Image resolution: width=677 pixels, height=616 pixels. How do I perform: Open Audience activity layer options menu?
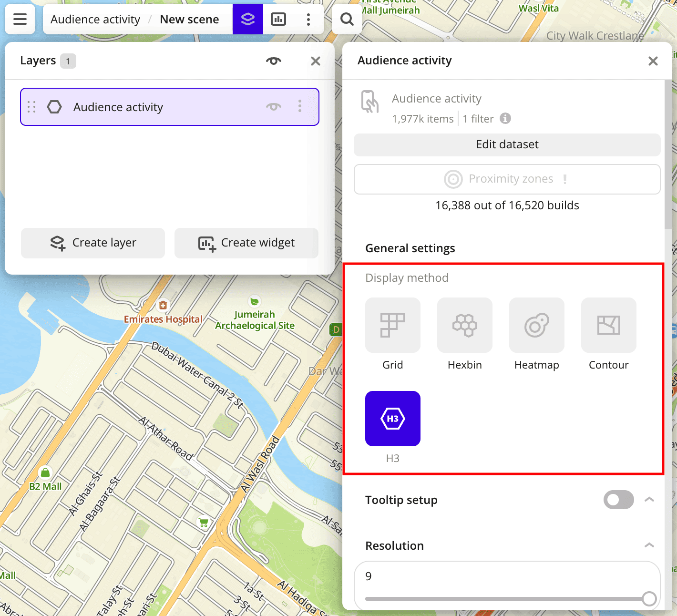[300, 106]
